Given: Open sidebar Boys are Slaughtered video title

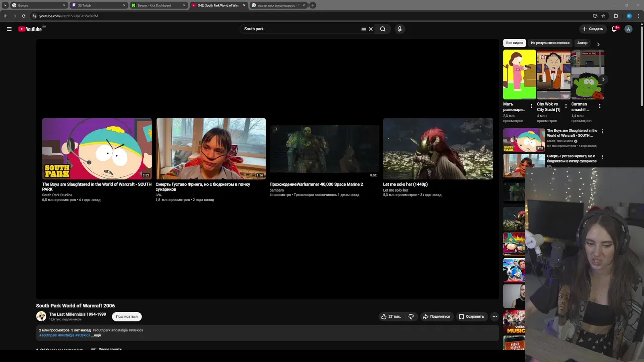Looking at the screenshot, I should (x=572, y=133).
